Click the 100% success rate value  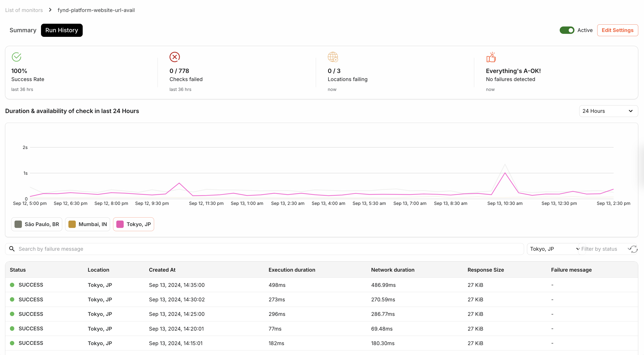pos(19,71)
